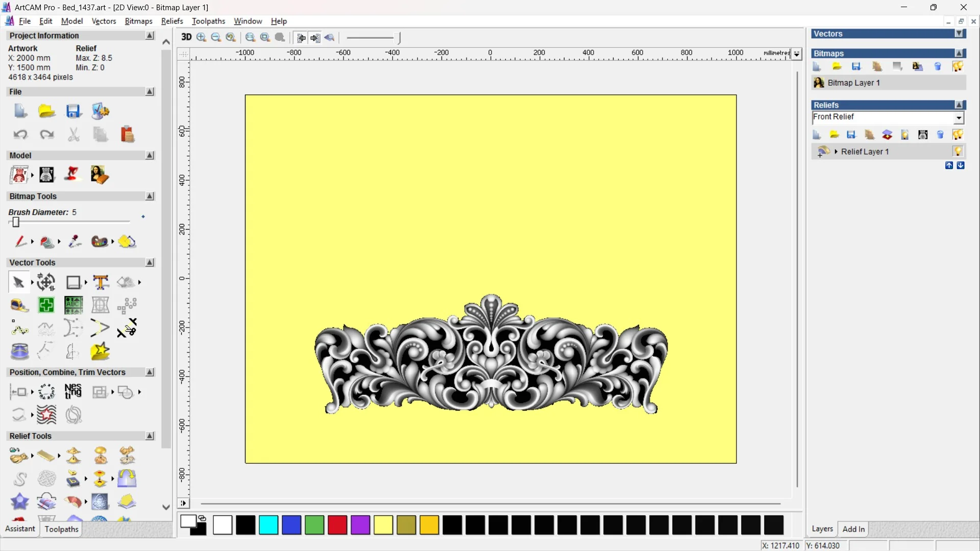Open the Front Relief dropdown
The width and height of the screenshot is (980, 551).
(959, 118)
